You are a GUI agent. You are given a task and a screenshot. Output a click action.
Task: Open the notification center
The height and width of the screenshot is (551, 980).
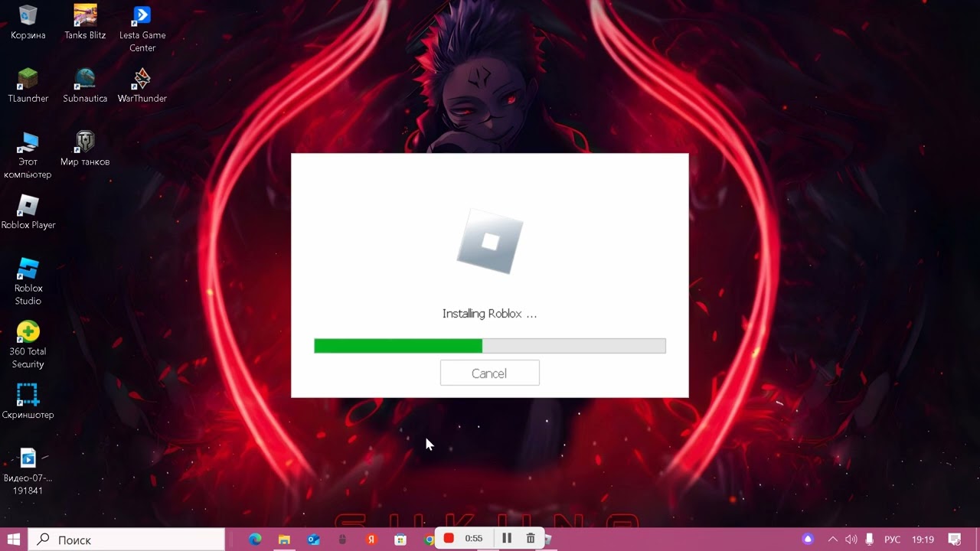(955, 540)
